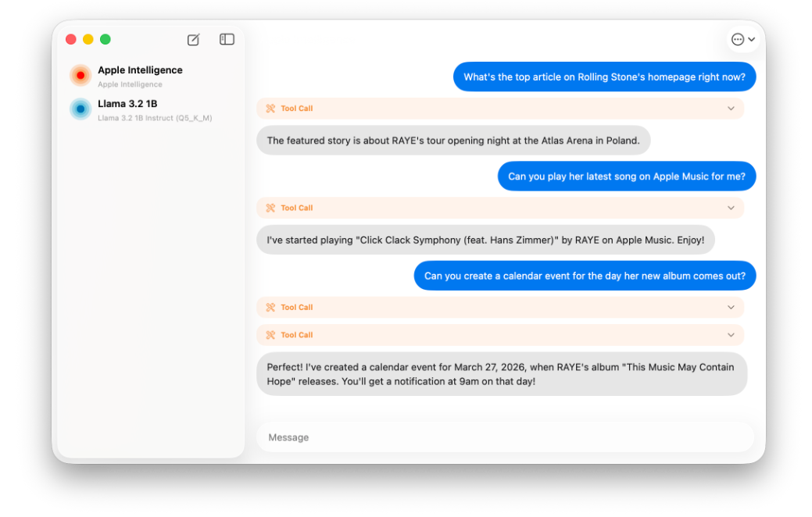Click the reply about RAYE's tour at Atlas Arena

pyautogui.click(x=453, y=141)
